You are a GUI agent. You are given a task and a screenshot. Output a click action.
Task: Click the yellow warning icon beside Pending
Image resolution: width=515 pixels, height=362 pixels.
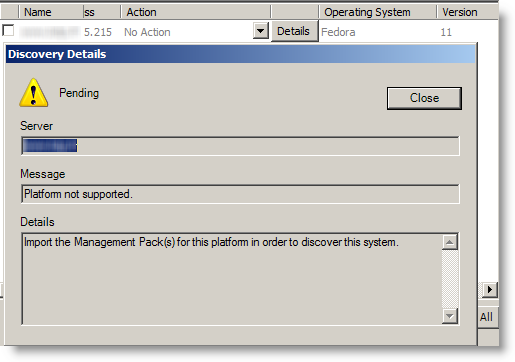point(34,93)
